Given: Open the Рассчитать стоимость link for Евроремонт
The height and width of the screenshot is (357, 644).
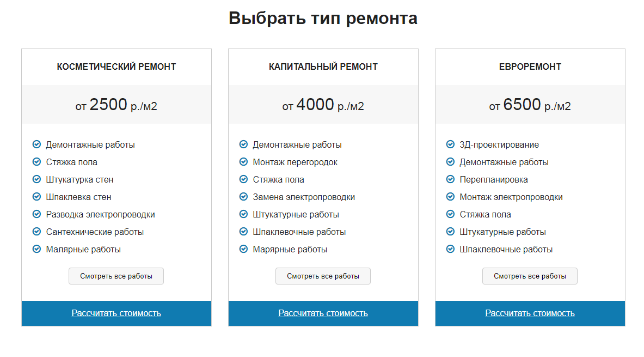Looking at the screenshot, I should pos(530,313).
